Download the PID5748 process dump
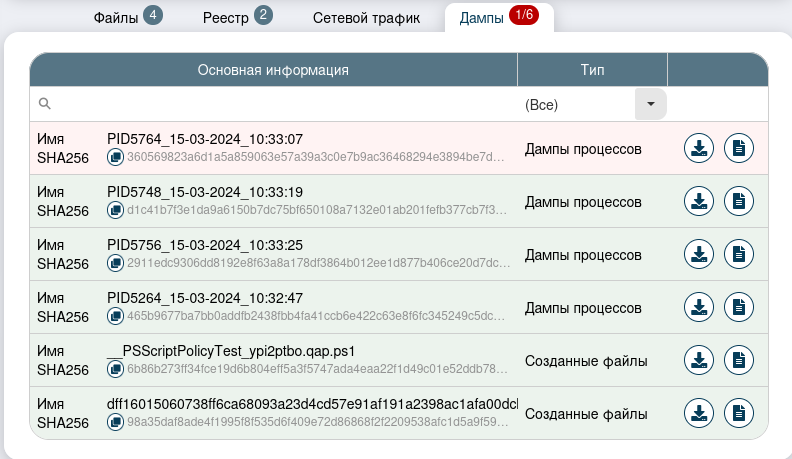This screenshot has height=459, width=792. tap(699, 201)
